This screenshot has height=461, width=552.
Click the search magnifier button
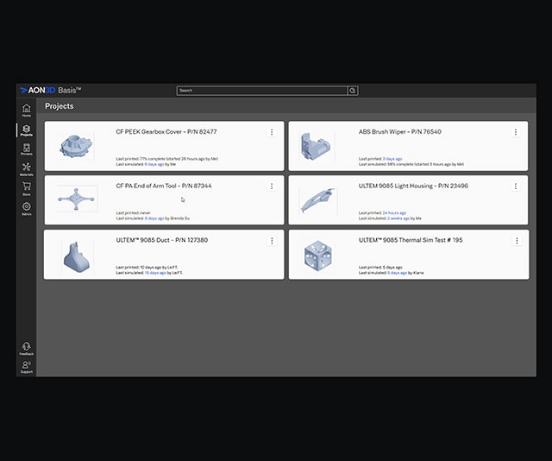point(352,91)
